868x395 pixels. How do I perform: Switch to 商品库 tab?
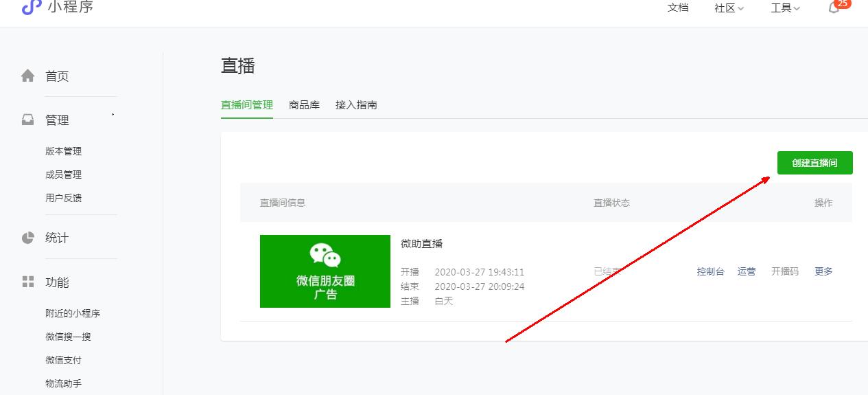[x=305, y=105]
